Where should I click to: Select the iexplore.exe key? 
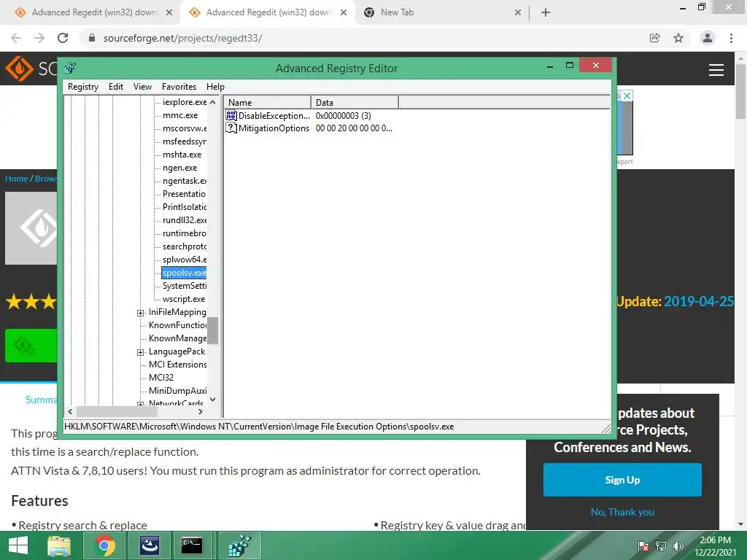point(185,102)
